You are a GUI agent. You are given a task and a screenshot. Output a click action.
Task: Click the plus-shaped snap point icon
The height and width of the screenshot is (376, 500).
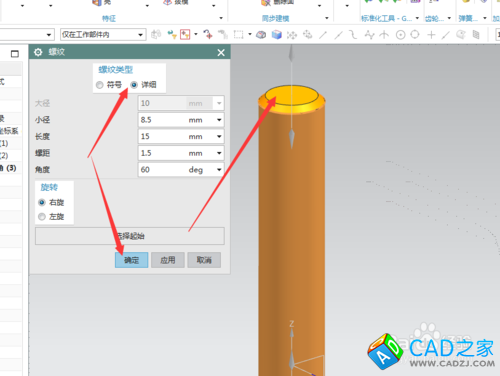click(431, 35)
